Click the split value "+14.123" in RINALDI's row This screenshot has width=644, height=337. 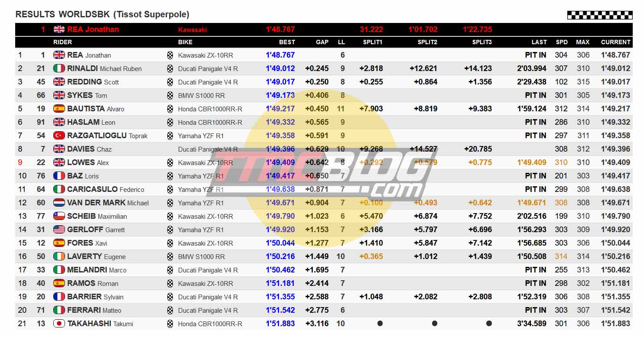pos(478,68)
